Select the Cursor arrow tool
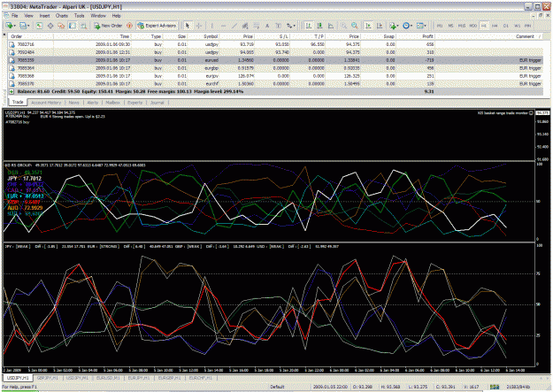This screenshot has width=553, height=392. pyautogui.click(x=188, y=26)
